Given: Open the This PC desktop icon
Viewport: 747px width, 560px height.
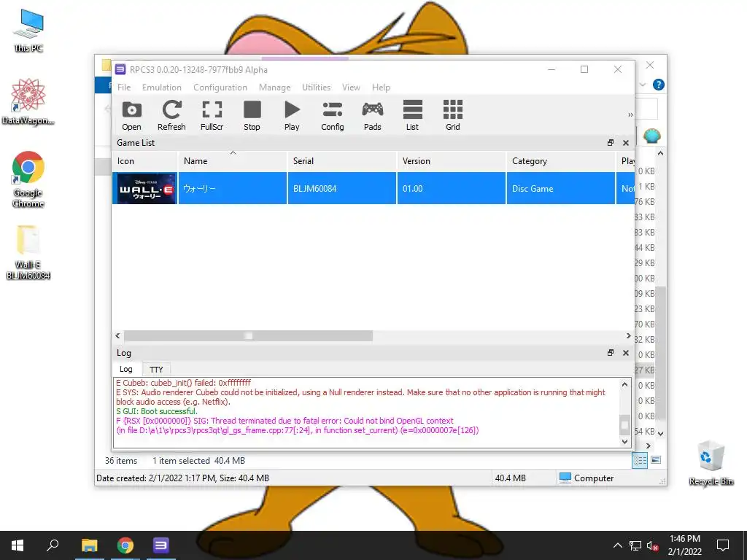Looking at the screenshot, I should 28,31.
